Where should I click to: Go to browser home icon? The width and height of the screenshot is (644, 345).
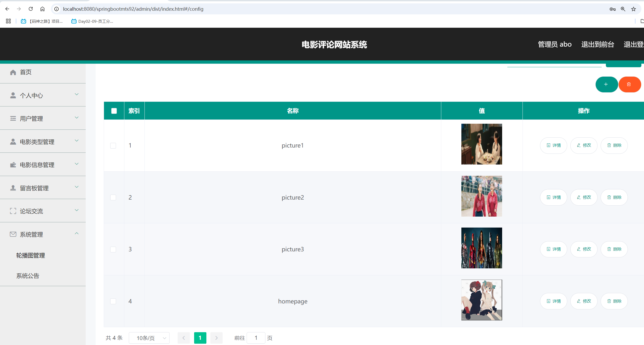(42, 9)
